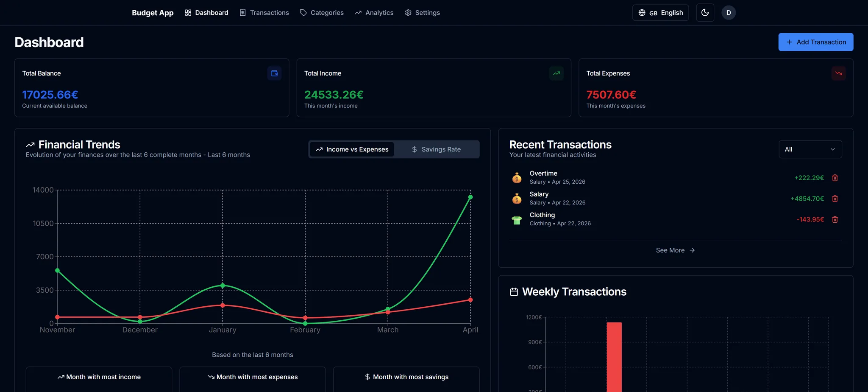This screenshot has width=868, height=392.
Task: Click the green shirt icon beside Clothing
Action: click(x=517, y=220)
